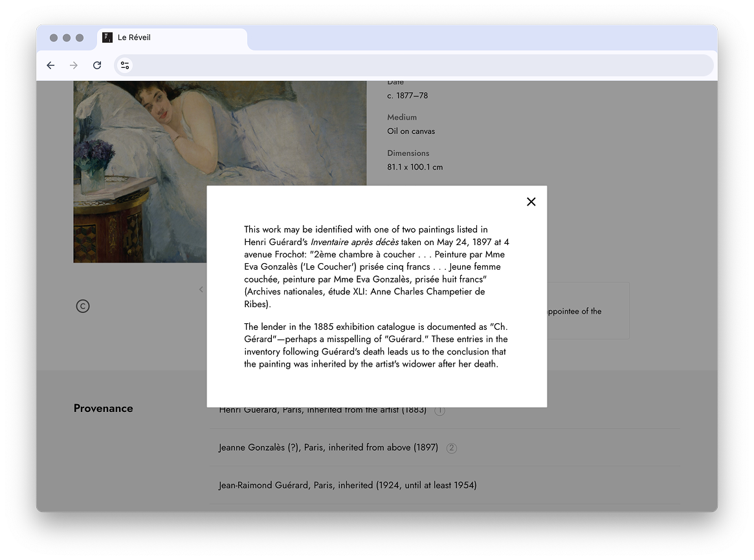Select the medium value 'Oil on canvas'

click(411, 131)
